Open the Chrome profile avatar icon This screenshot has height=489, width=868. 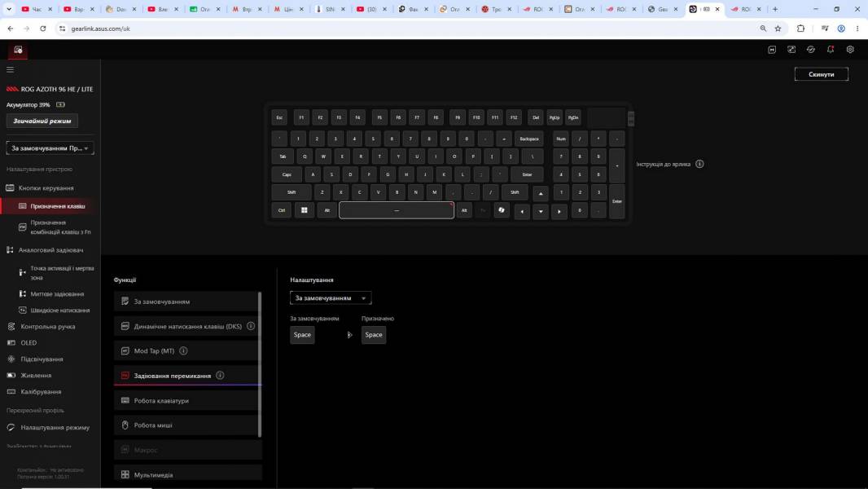point(841,29)
